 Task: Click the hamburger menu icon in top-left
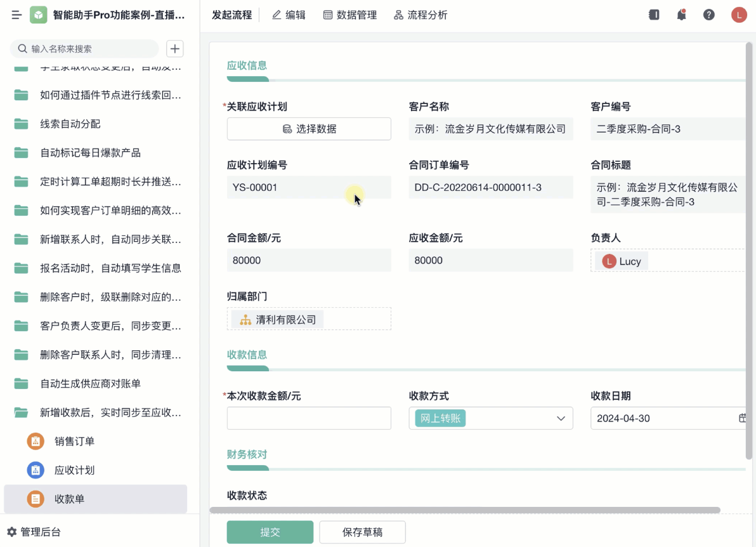click(x=16, y=15)
